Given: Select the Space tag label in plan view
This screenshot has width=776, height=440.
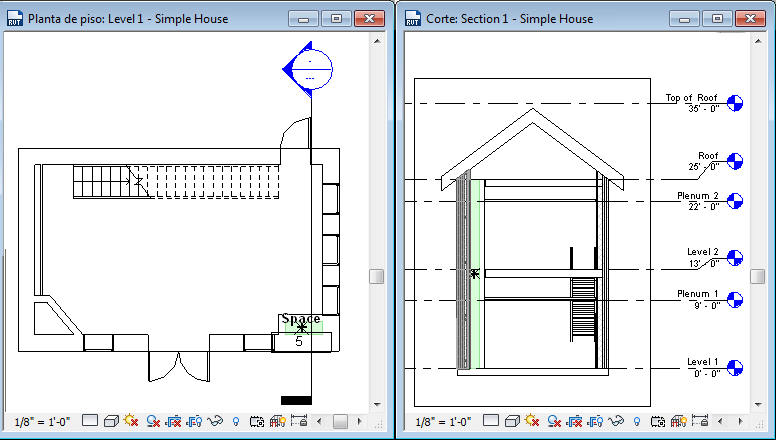Looking at the screenshot, I should click(301, 319).
